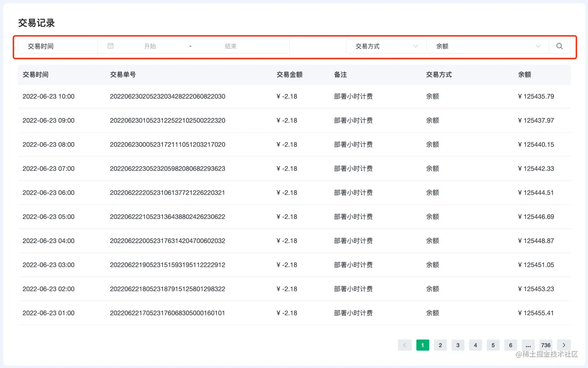This screenshot has width=588, height=368.
Task: Click the next page arrow
Action: [x=563, y=345]
